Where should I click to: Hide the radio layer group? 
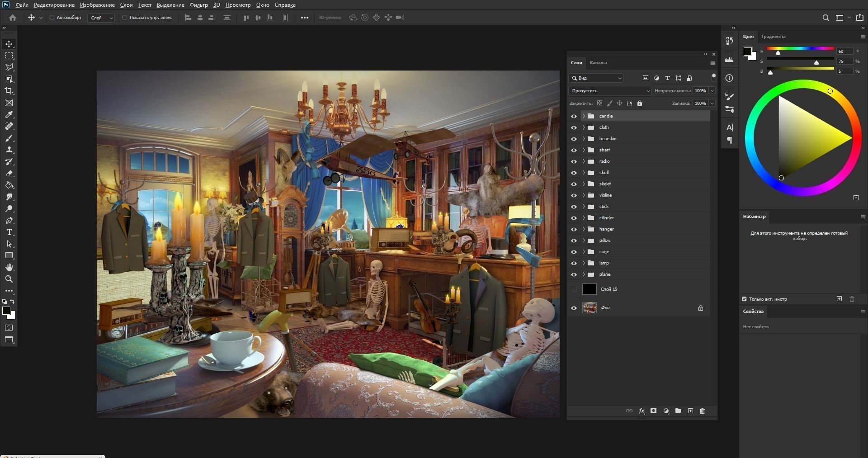574,161
